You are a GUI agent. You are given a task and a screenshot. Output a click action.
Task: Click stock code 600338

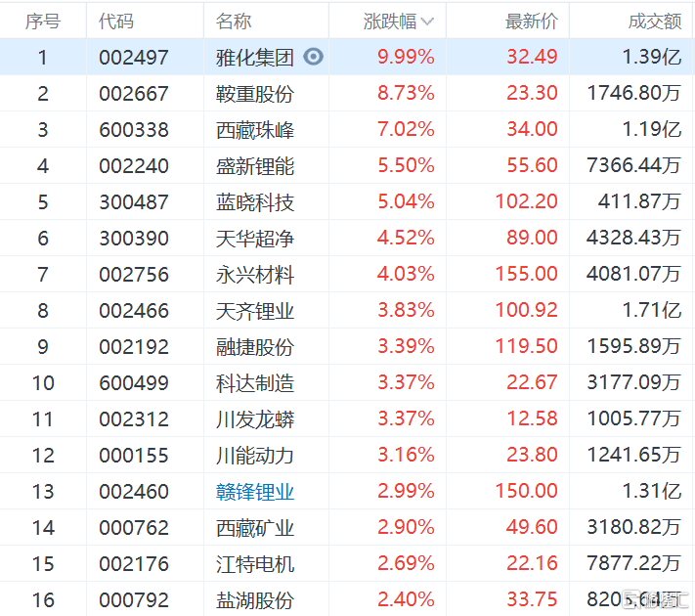(x=134, y=130)
